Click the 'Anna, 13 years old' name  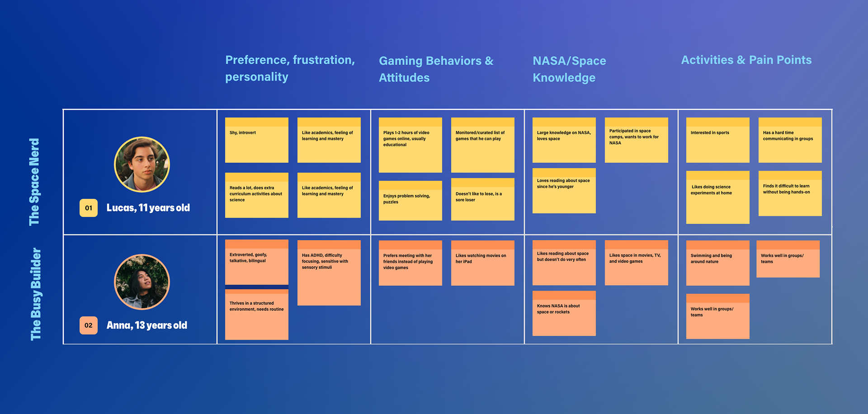pos(147,325)
